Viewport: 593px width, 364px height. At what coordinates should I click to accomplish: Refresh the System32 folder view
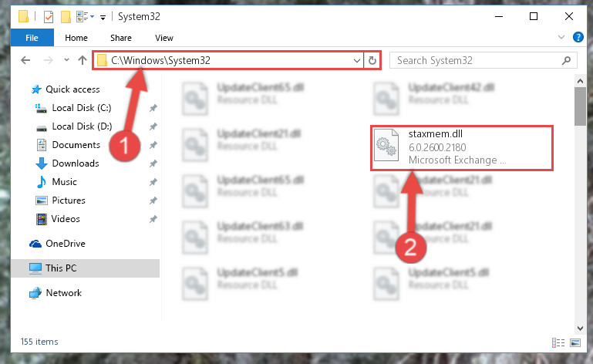372,61
